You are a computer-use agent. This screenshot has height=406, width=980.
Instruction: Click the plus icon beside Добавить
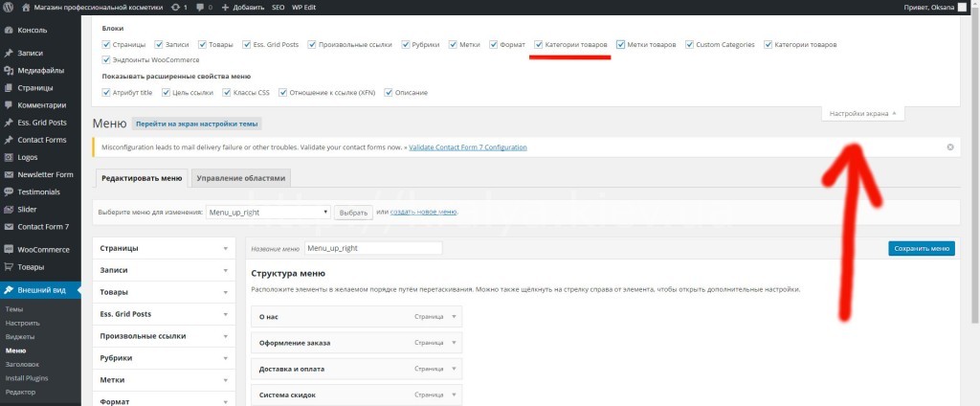pyautogui.click(x=225, y=8)
